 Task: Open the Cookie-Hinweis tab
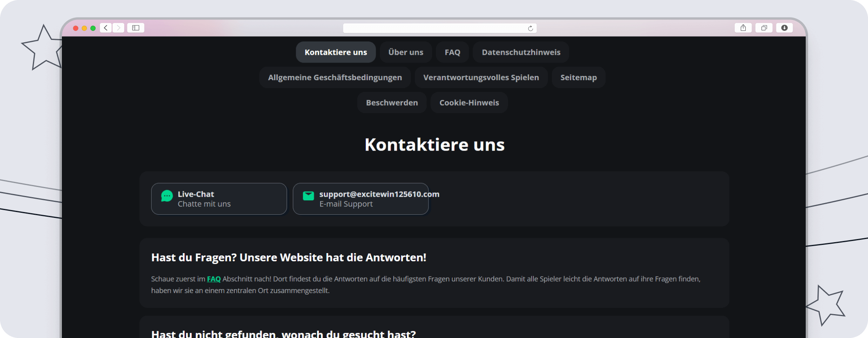[469, 102]
